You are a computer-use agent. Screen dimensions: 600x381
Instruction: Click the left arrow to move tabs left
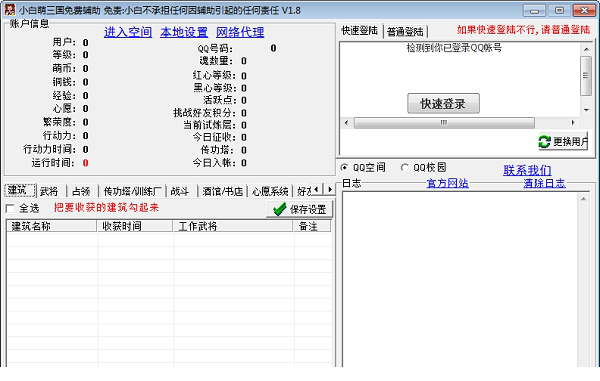point(316,189)
